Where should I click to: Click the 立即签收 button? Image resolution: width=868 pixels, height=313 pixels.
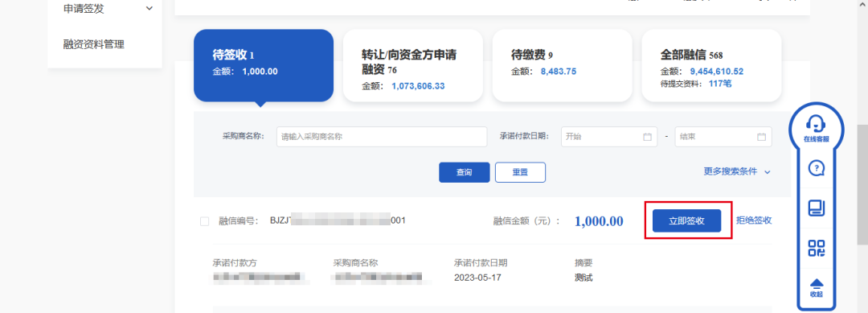[686, 220]
